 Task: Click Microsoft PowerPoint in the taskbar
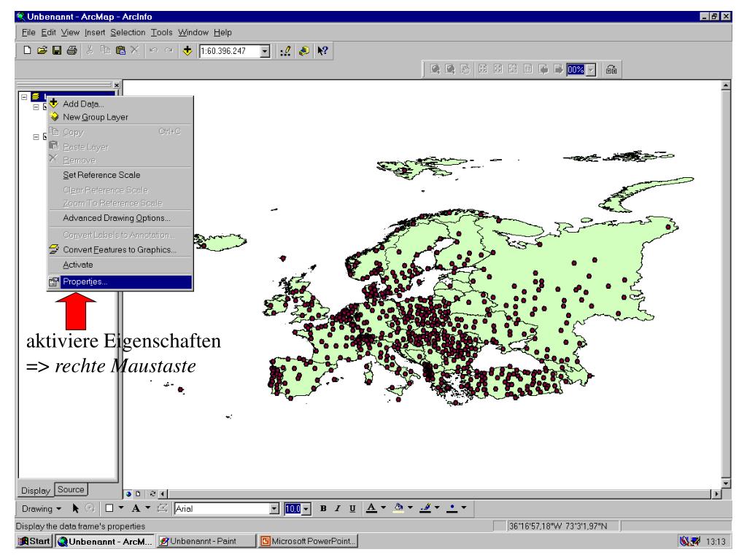click(309, 540)
